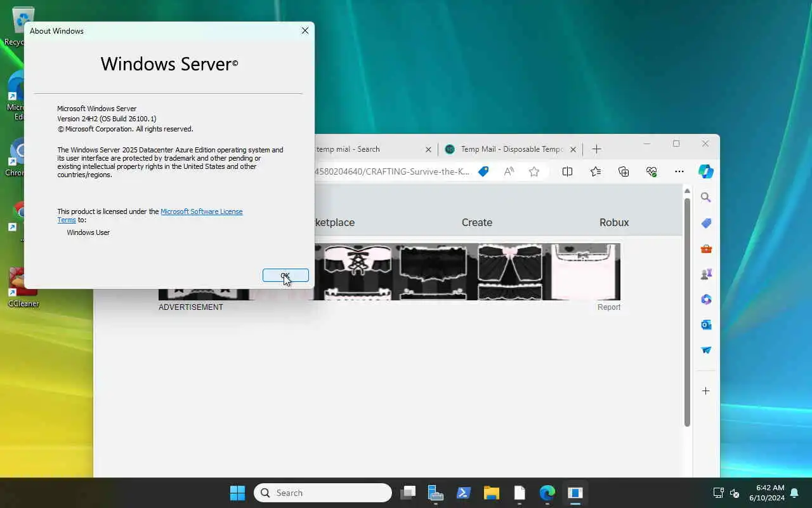Switch to the 'temp mial - Search' tab
The width and height of the screenshot is (812, 508).
[x=348, y=149]
